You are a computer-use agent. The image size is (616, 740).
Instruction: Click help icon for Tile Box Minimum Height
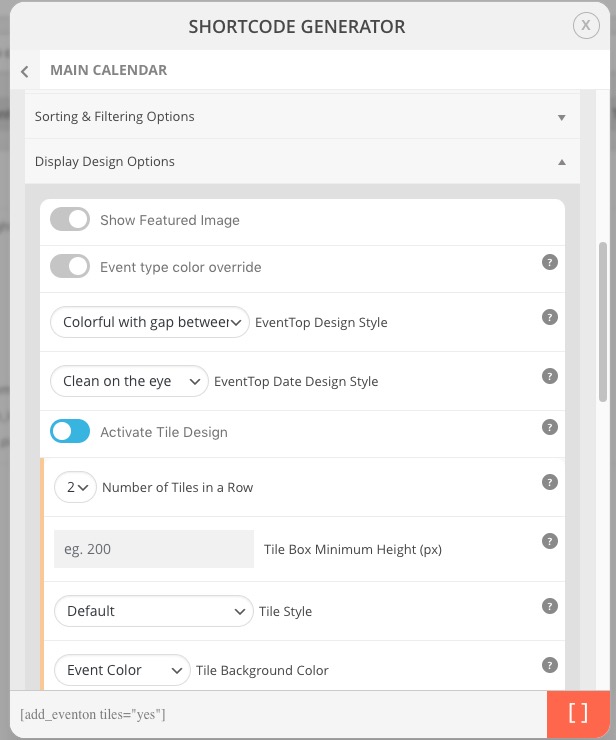549,541
